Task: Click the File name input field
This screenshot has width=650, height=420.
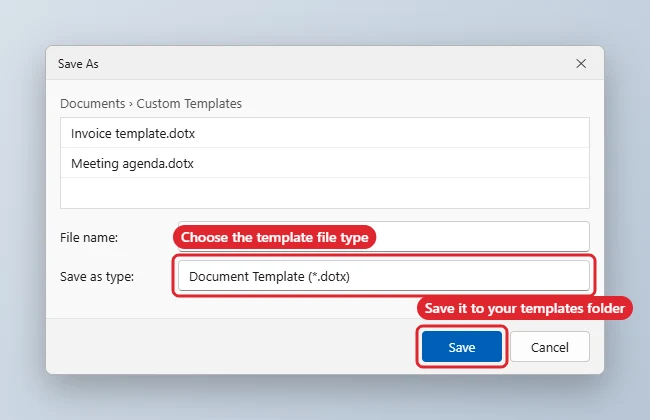Action: (x=383, y=237)
